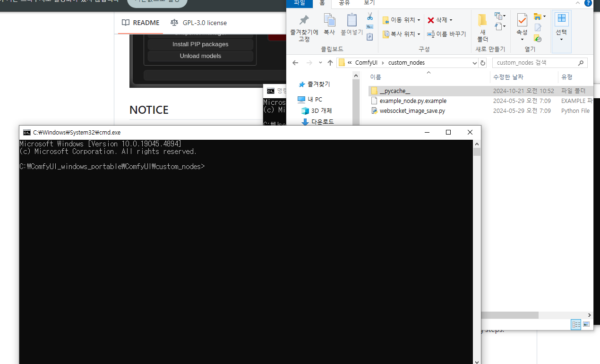Open the New item dropdown in ribbon
This screenshot has height=364, width=600.
(x=500, y=16)
